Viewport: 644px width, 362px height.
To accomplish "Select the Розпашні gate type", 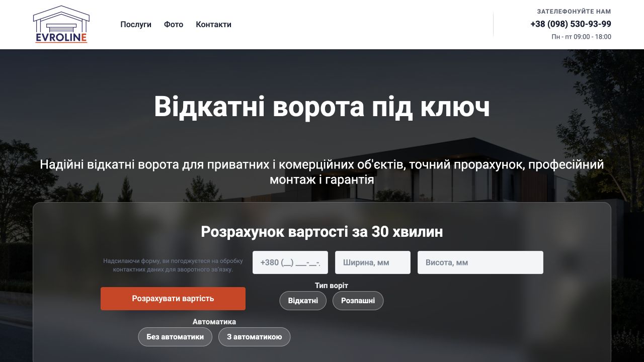I will [358, 301].
